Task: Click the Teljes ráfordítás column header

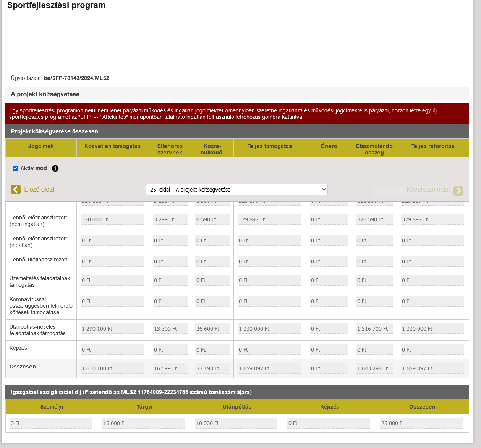Action: click(433, 148)
